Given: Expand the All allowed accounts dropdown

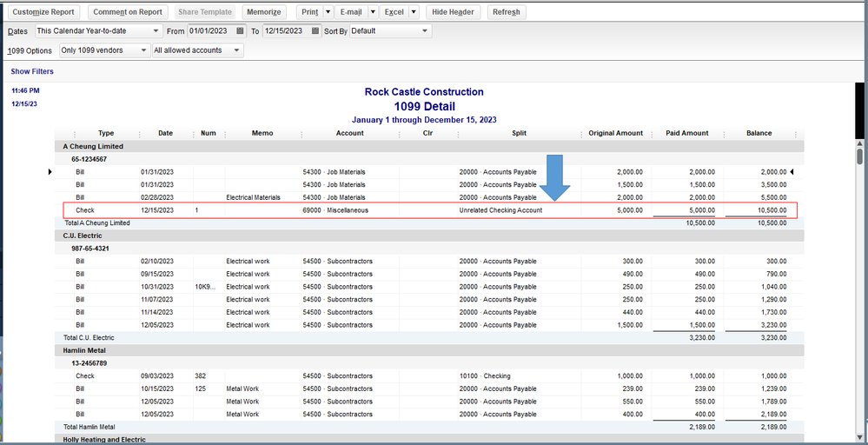Looking at the screenshot, I should pos(237,50).
